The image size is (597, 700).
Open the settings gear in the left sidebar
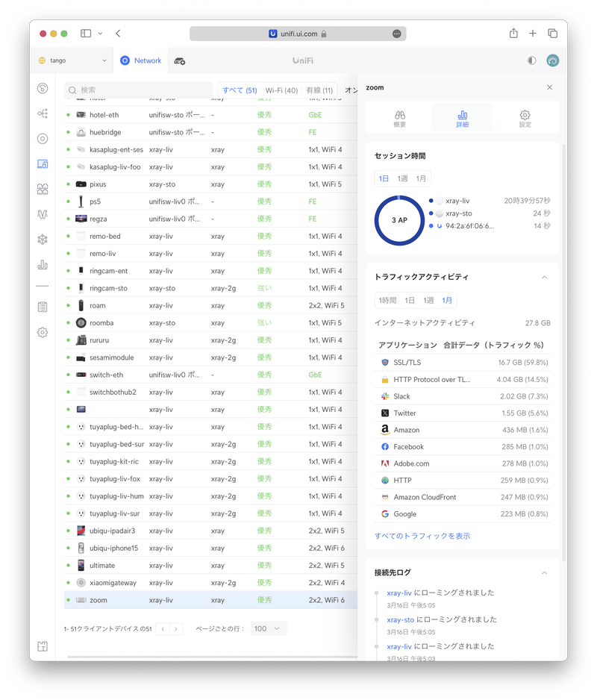point(43,332)
